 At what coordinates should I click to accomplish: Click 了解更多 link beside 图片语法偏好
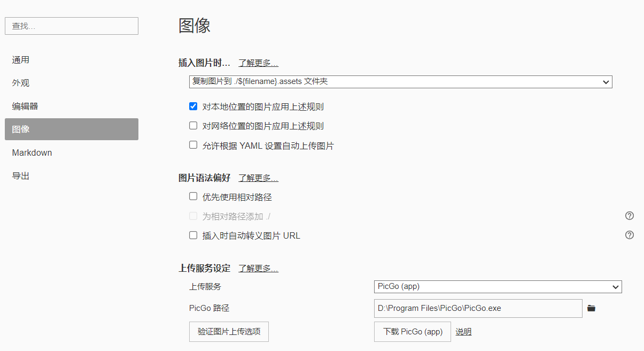coord(258,178)
